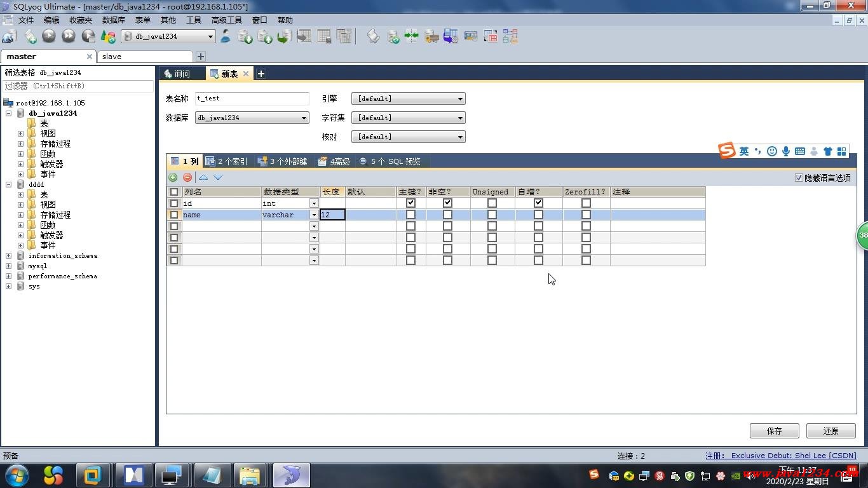Viewport: 868px width, 488px height.
Task: Click the 保存 button
Action: (x=775, y=431)
